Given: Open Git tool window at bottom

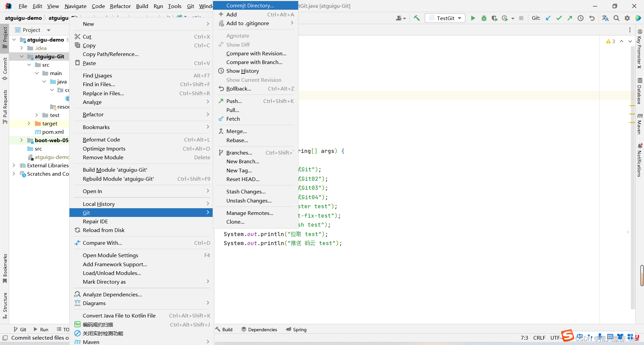Looking at the screenshot, I should 20,330.
